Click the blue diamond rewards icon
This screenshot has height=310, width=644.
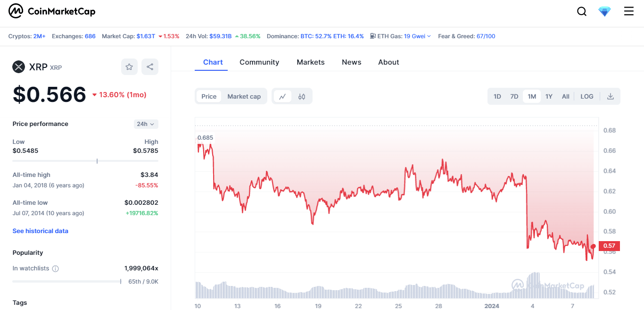604,11
